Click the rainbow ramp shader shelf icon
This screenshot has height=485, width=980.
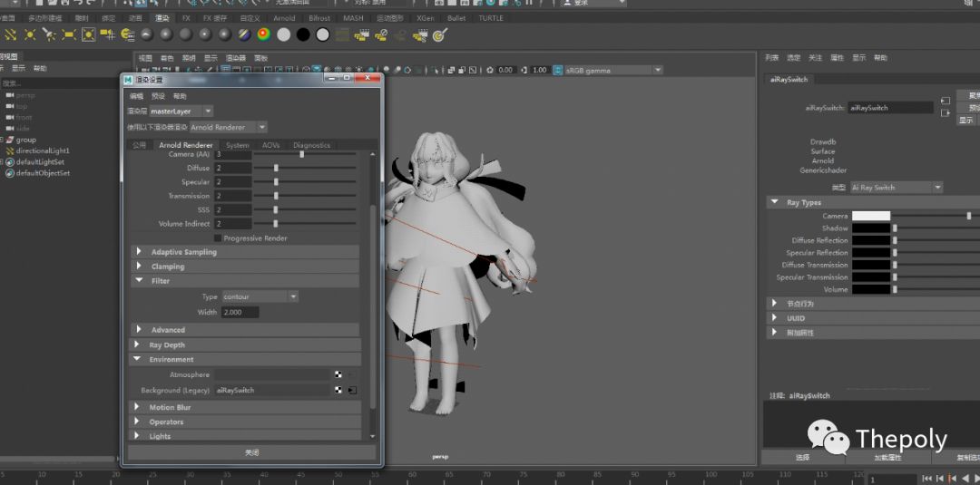[264, 34]
